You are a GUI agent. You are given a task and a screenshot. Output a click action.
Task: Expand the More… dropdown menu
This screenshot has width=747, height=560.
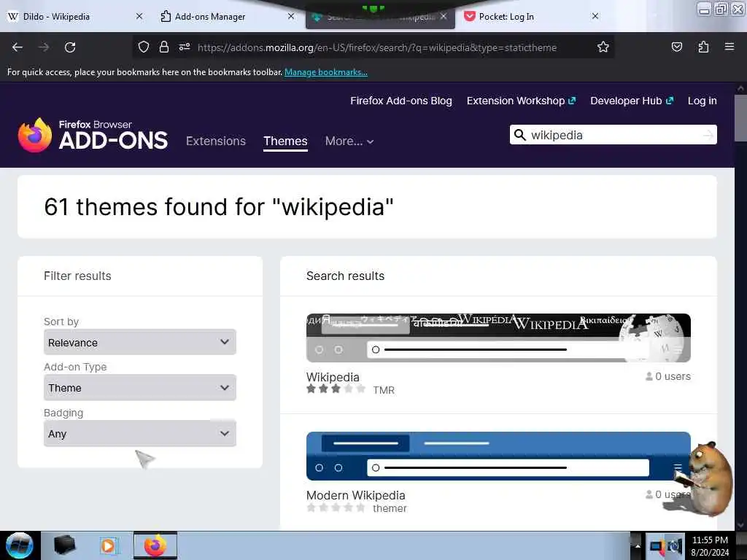[x=349, y=141]
